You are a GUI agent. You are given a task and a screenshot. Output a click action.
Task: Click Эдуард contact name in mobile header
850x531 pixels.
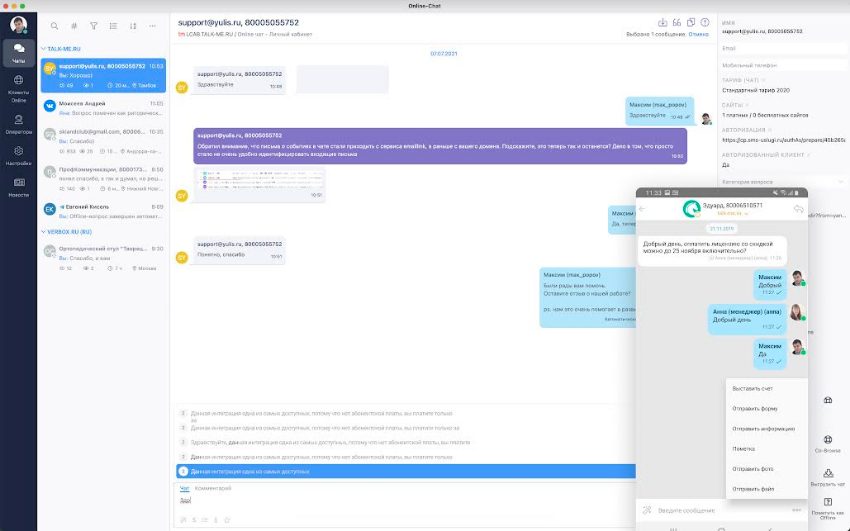(732, 205)
